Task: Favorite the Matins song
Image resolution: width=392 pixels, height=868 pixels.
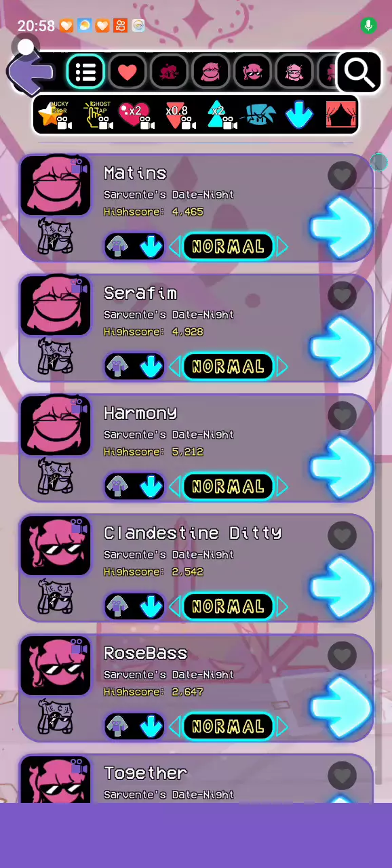Action: [342, 176]
